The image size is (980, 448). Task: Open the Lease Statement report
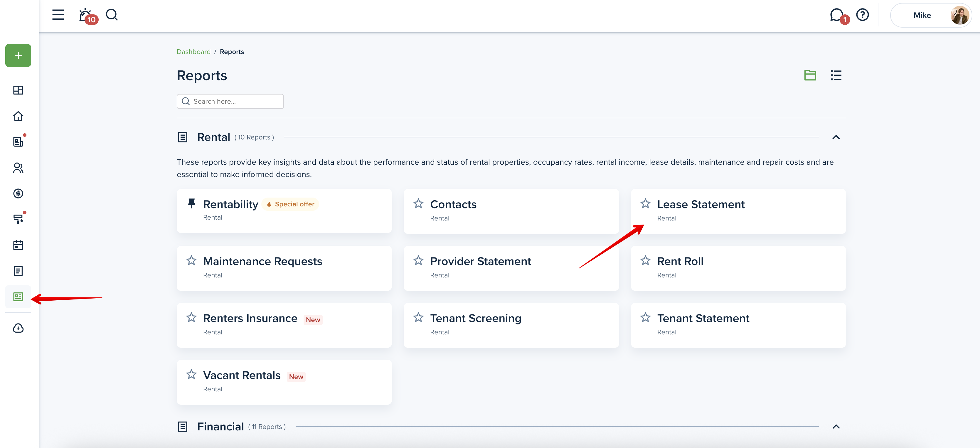tap(738, 211)
